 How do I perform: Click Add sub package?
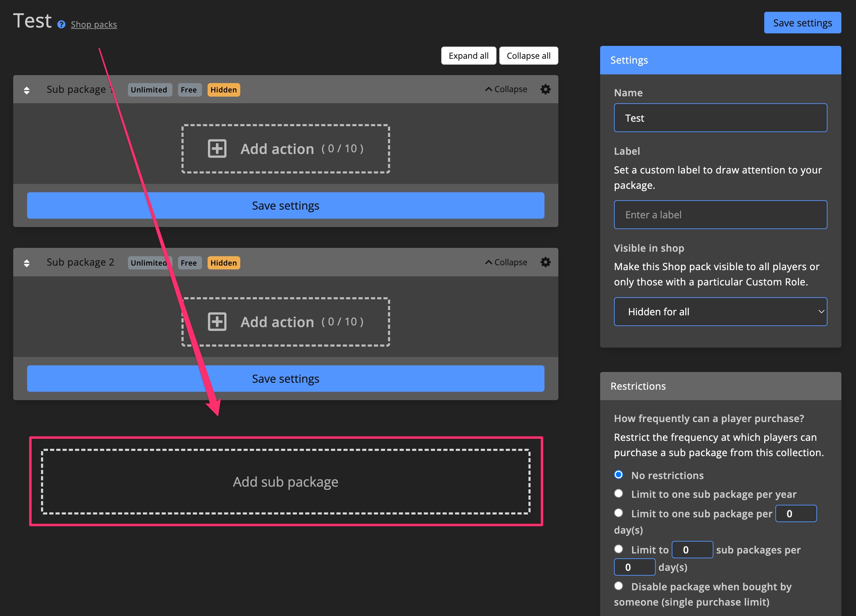286,481
